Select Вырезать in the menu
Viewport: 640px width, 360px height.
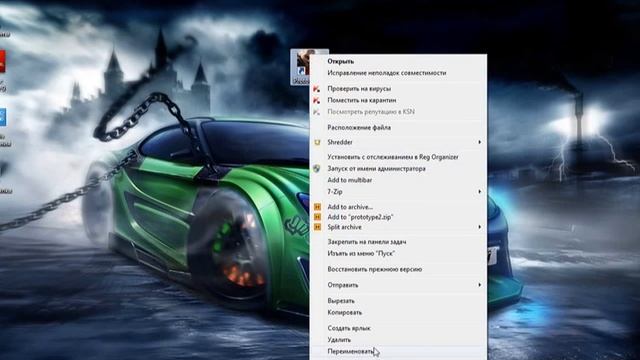click(341, 301)
